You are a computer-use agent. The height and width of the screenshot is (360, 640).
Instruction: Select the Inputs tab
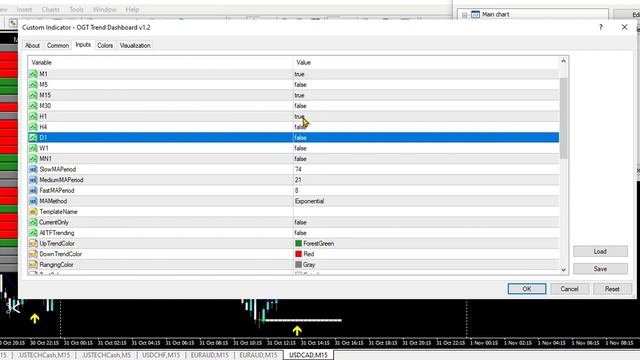click(x=83, y=44)
